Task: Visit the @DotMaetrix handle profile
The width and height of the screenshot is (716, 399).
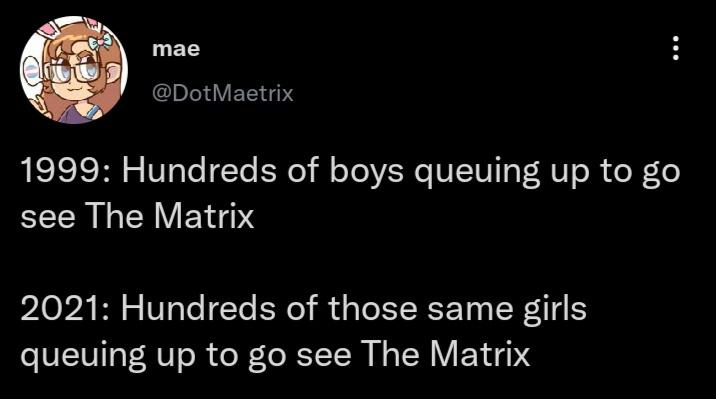Action: pos(222,94)
